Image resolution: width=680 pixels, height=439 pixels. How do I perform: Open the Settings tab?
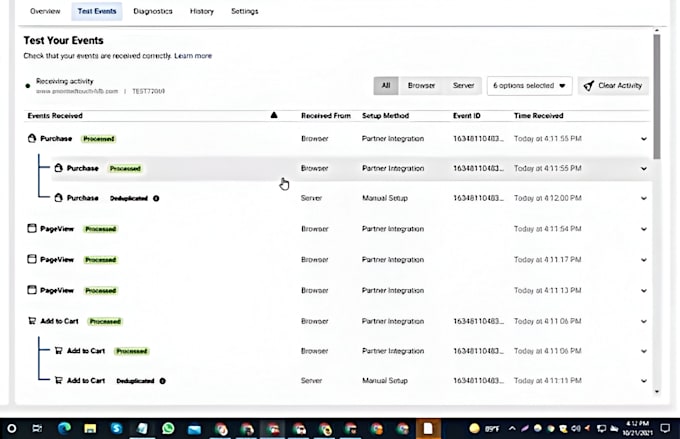[245, 11]
